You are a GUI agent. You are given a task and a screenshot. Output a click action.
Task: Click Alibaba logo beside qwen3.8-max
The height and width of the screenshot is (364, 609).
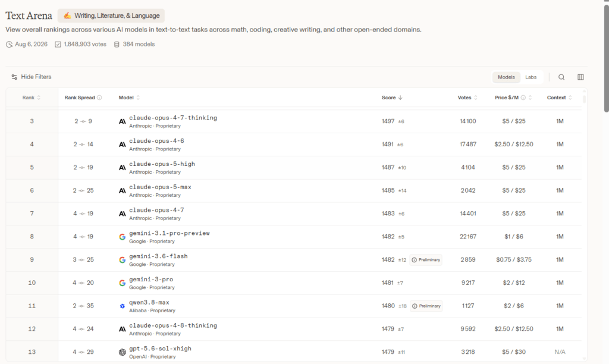point(122,306)
